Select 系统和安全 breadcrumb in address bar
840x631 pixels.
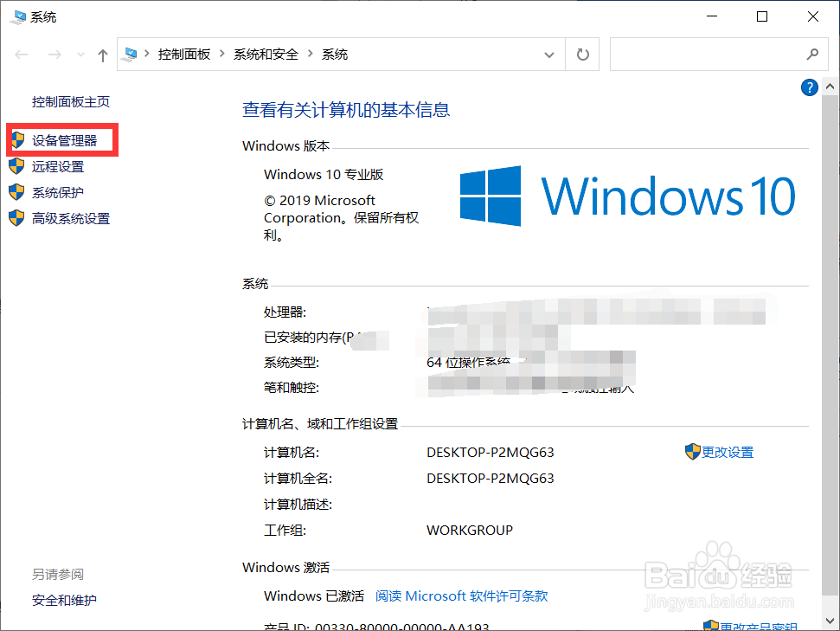[x=266, y=55]
